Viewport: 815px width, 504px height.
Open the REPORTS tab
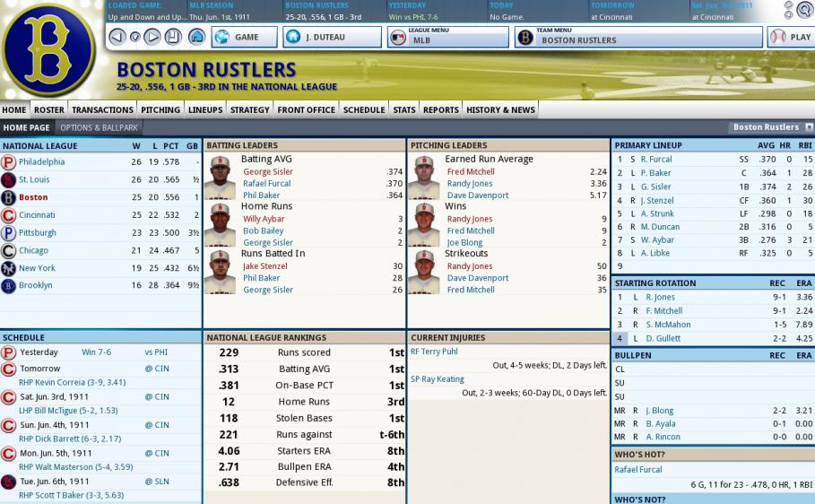[x=441, y=109]
